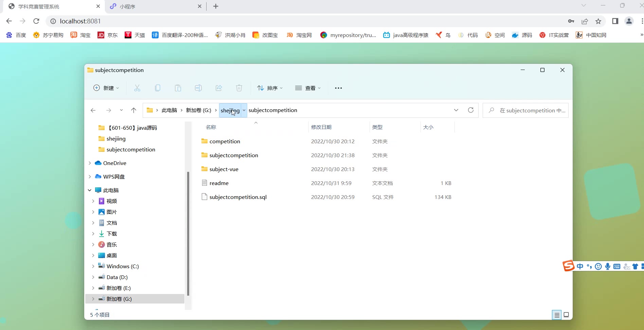The height and width of the screenshot is (330, 644).
Task: Switch to details view in Explorer status bar
Action: pos(557,315)
